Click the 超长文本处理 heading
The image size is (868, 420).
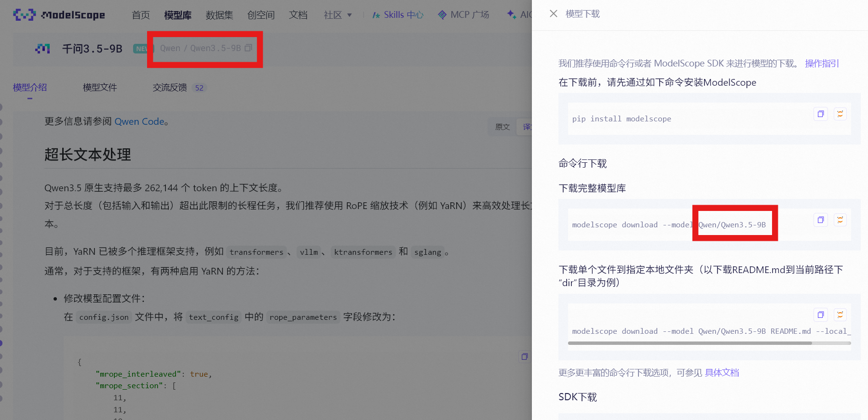click(x=88, y=154)
